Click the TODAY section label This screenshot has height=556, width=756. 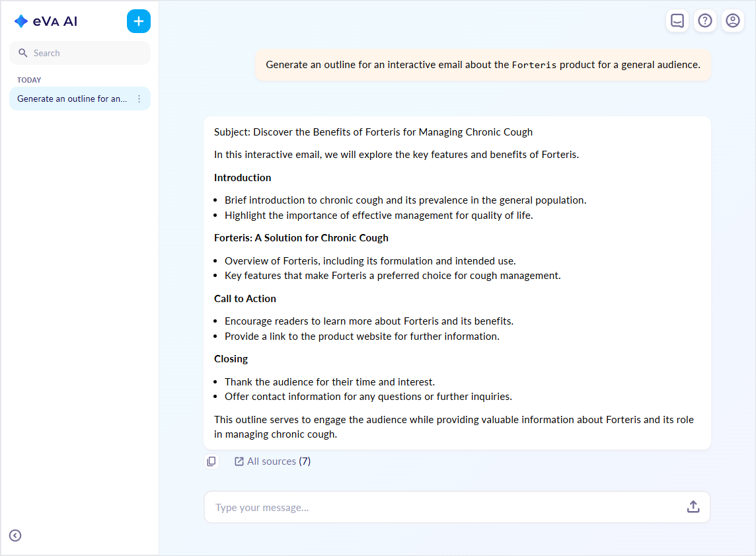[x=29, y=80]
